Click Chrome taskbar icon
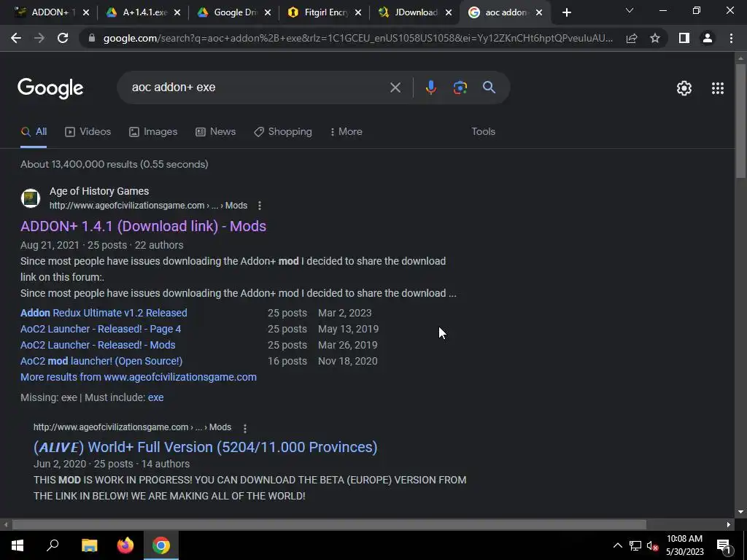The width and height of the screenshot is (747, 560). (x=161, y=545)
